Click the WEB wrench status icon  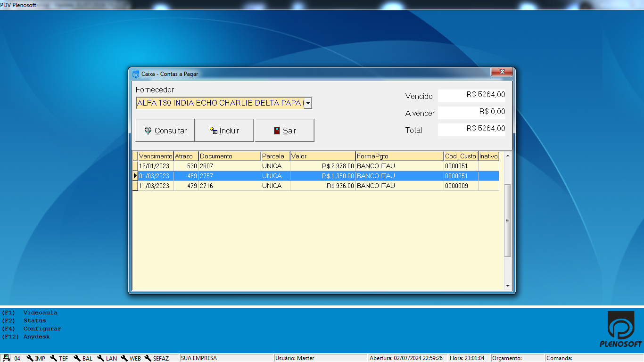[x=124, y=358]
